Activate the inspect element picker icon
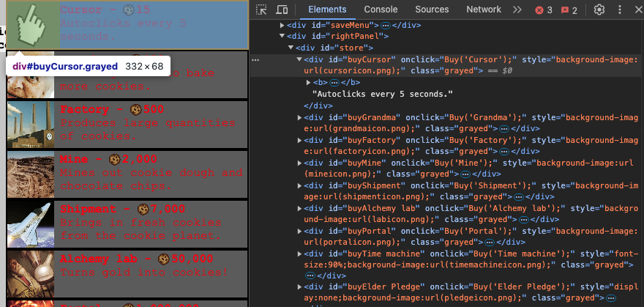Screen dimensions: 644x307 (261, 10)
